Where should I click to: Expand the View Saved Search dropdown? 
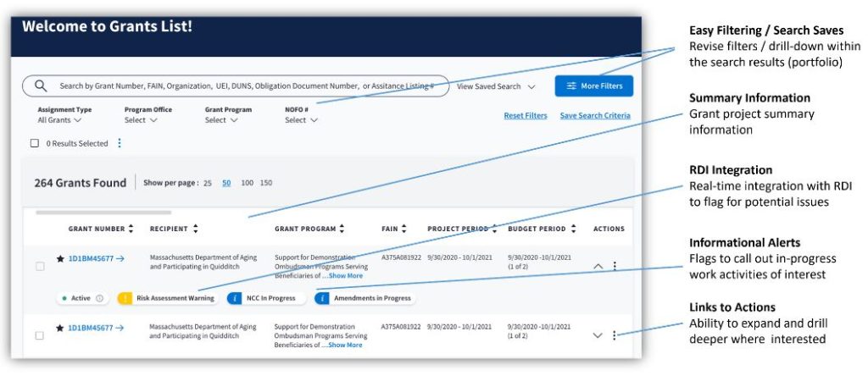(496, 86)
